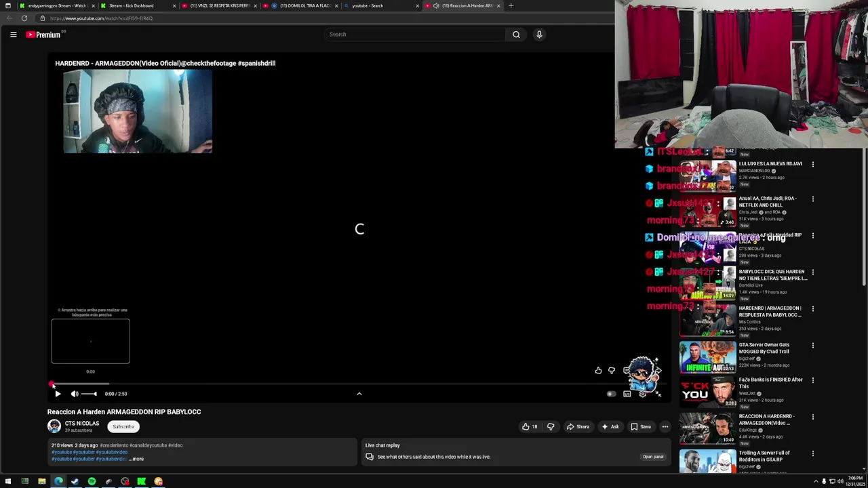Viewport: 868px width, 488px height.
Task: Open more actions ellipsis menu
Action: click(665, 427)
